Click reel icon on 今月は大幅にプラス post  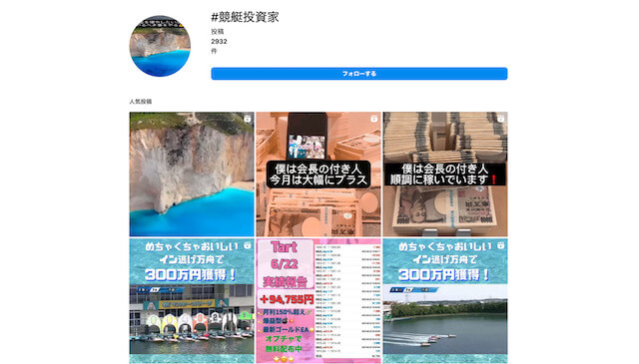(x=373, y=119)
